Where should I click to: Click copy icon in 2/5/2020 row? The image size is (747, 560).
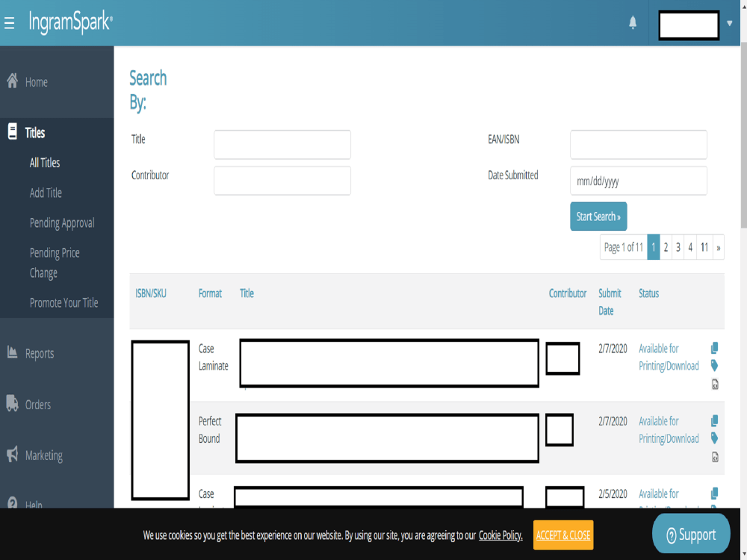tap(715, 494)
